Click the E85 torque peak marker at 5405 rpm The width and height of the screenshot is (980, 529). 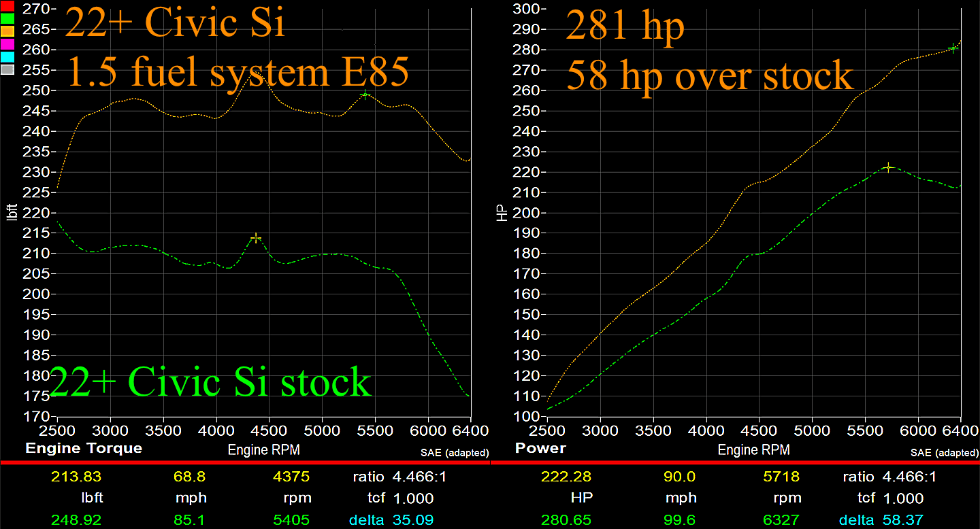coord(365,95)
